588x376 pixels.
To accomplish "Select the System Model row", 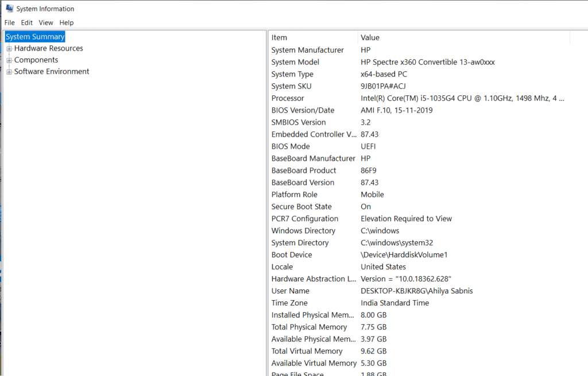I will pos(295,62).
